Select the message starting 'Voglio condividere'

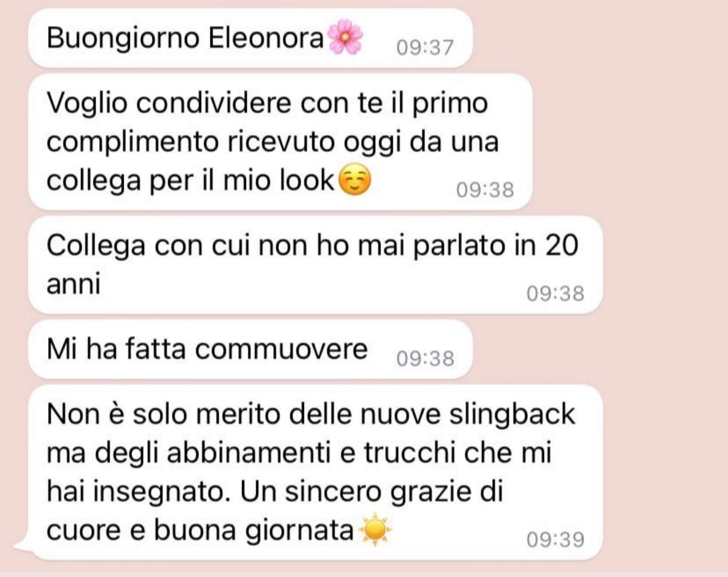click(x=280, y=142)
